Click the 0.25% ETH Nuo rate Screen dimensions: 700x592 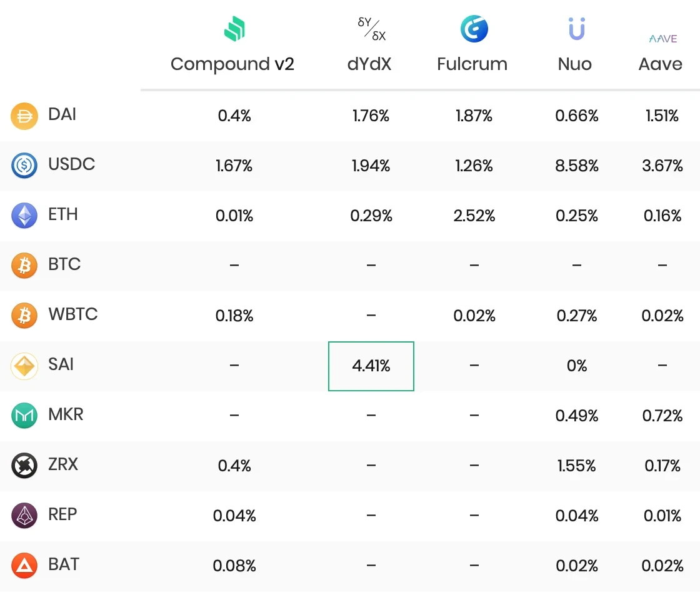577,216
